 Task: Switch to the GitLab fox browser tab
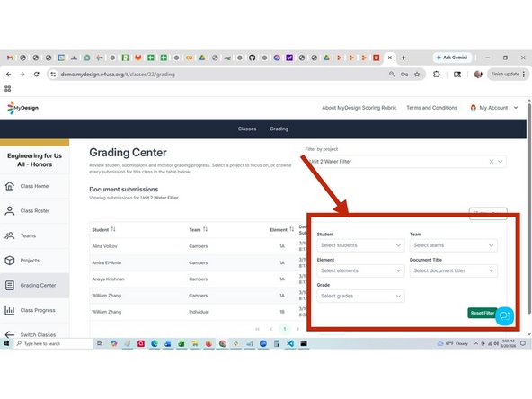137,58
